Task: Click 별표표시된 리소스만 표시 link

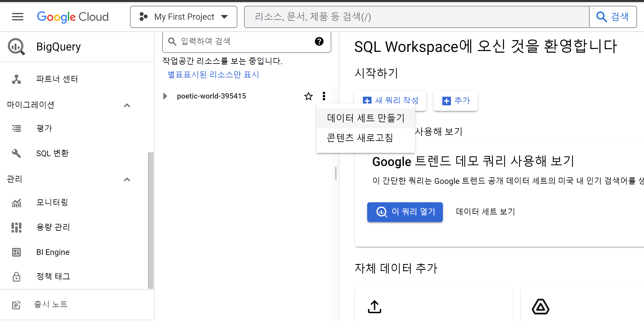Action: [x=213, y=74]
